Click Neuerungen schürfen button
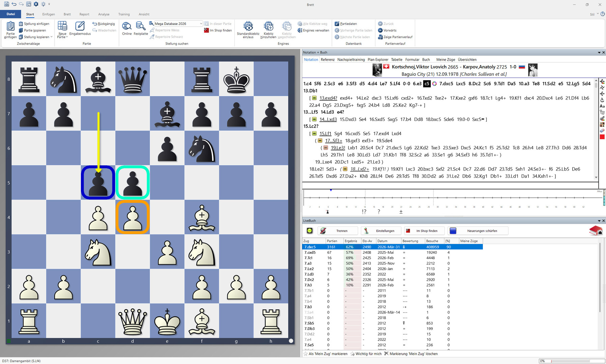The image size is (606, 364). [x=478, y=231]
